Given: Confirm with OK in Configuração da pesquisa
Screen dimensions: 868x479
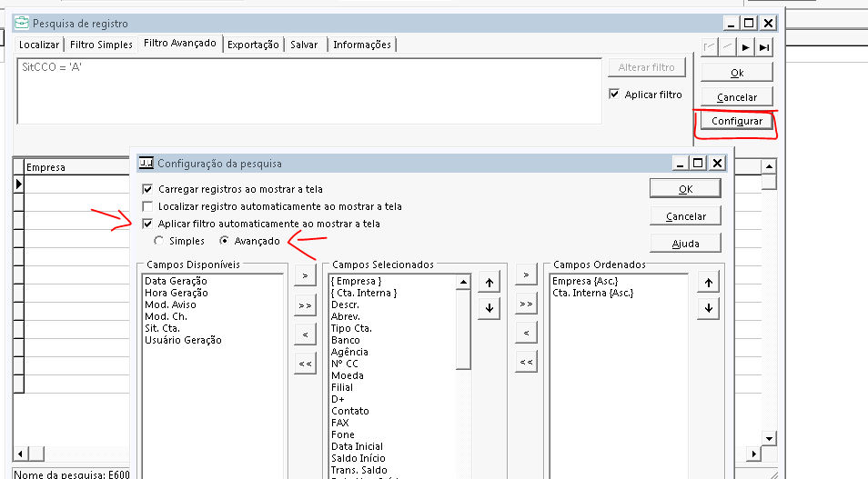Looking at the screenshot, I should coord(685,189).
